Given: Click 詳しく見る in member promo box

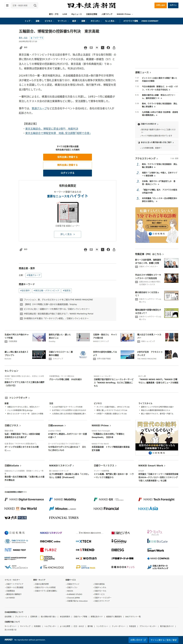Looking at the screenshot, I should point(67,234).
